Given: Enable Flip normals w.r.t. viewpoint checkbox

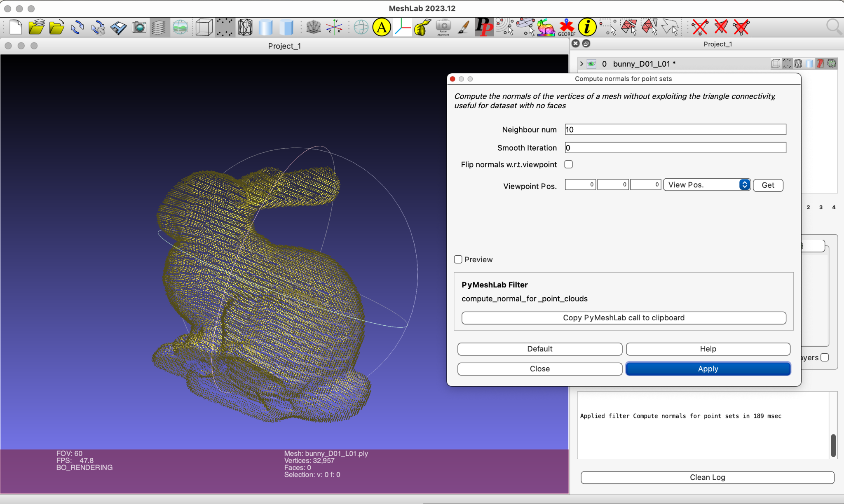Looking at the screenshot, I should [x=569, y=164].
